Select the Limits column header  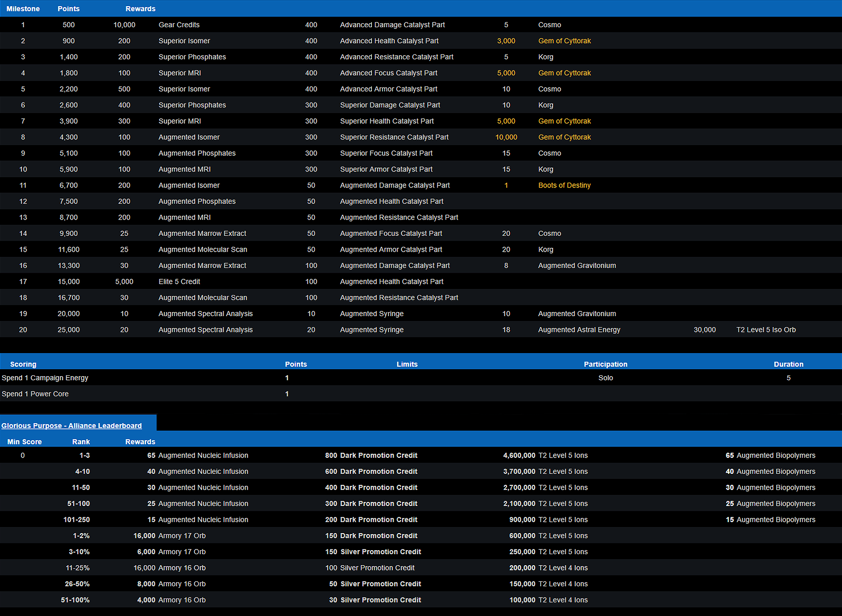[x=407, y=364]
